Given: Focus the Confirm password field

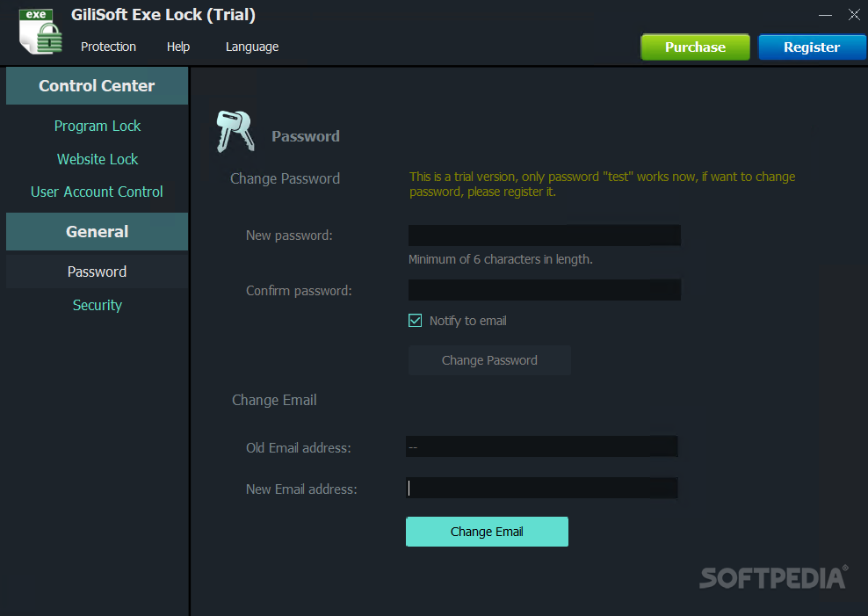Looking at the screenshot, I should pyautogui.click(x=545, y=290).
